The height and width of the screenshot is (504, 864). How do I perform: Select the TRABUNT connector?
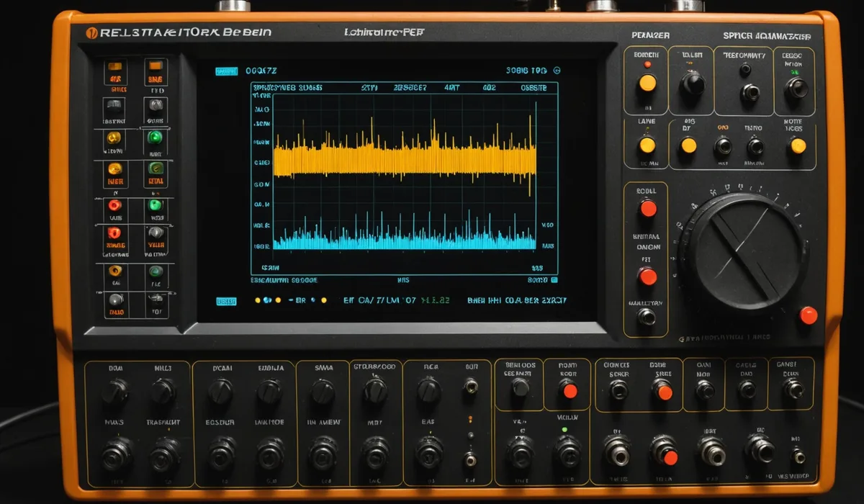click(165, 454)
